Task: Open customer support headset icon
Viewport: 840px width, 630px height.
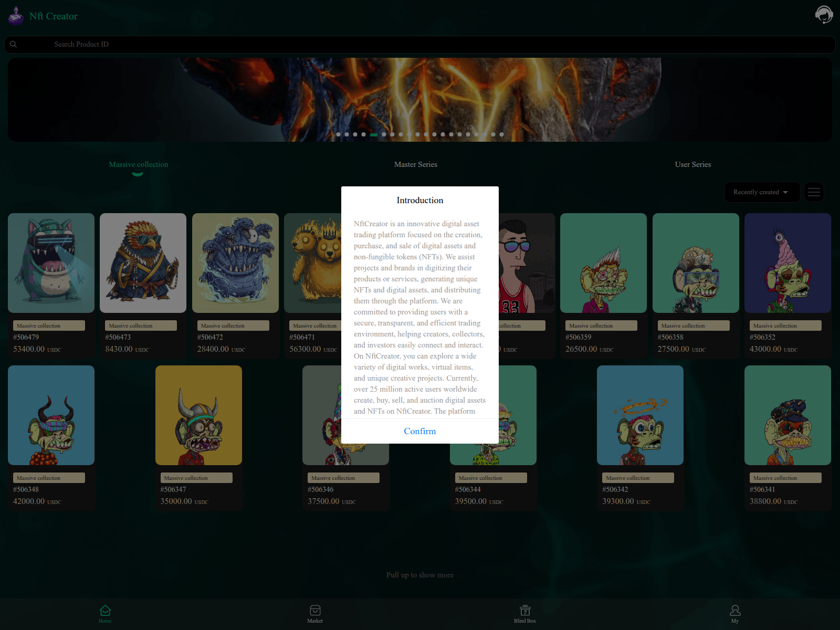Action: click(824, 15)
